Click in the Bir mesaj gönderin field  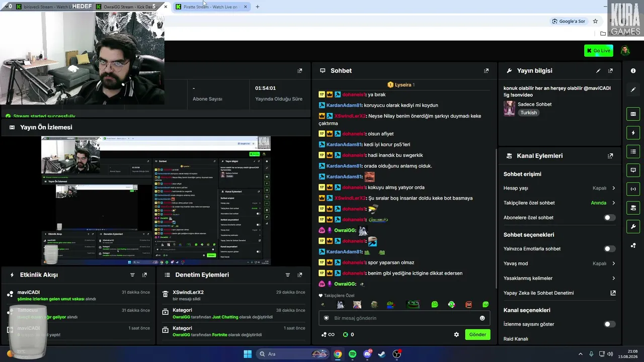pyautogui.click(x=405, y=318)
